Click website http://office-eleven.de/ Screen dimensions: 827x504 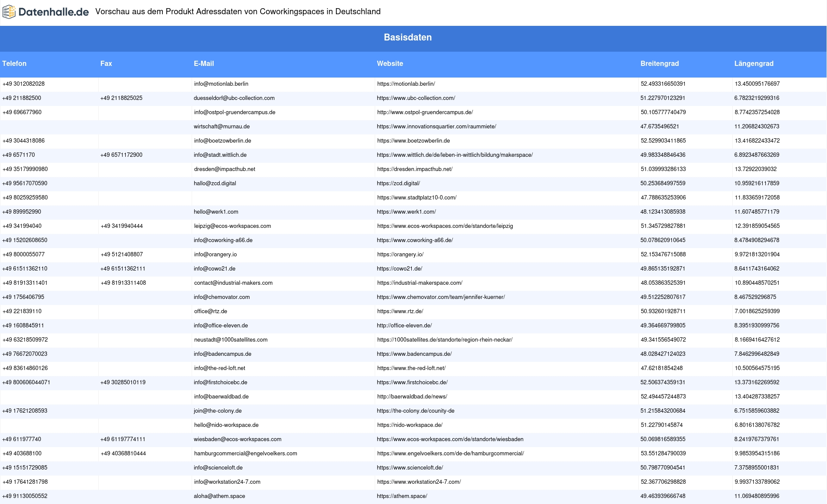click(x=404, y=326)
